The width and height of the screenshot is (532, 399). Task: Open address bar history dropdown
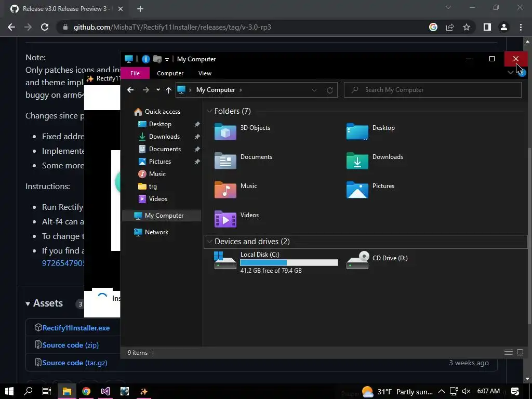coord(314,90)
